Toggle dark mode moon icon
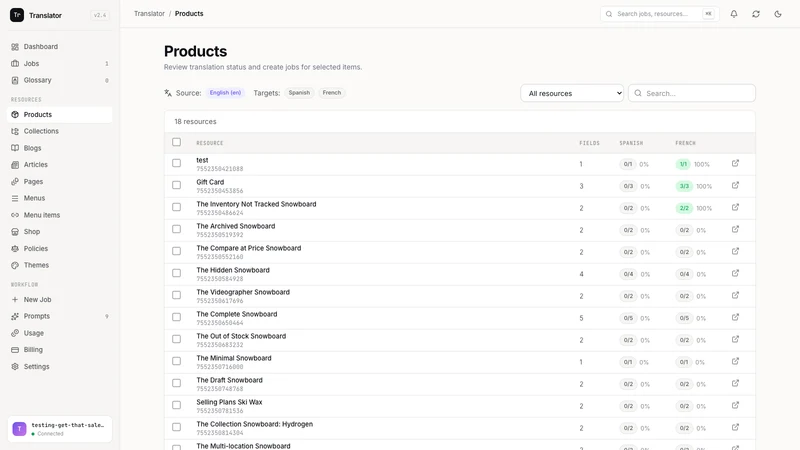This screenshot has width=800, height=450. 778,14
